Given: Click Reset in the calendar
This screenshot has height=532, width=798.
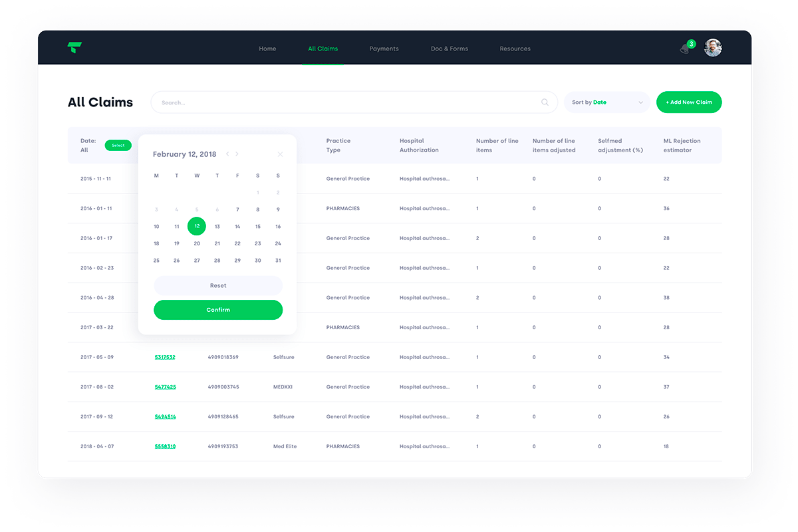Looking at the screenshot, I should 218,285.
